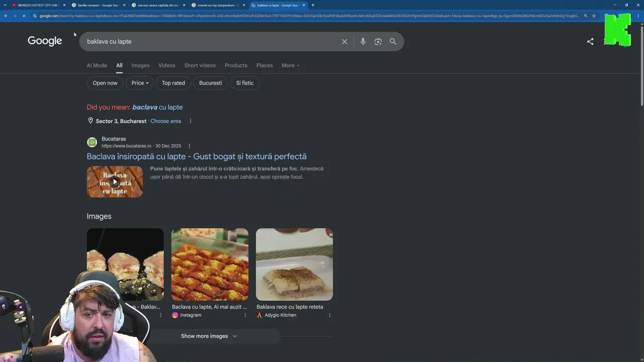644x362 pixels.
Task: Close the familia romanov tab
Action: click(124, 5)
